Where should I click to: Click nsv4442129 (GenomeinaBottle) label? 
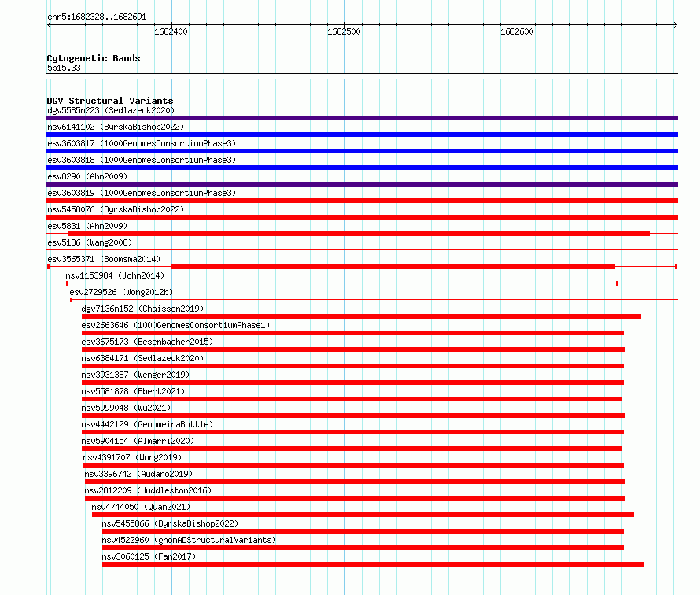(147, 424)
